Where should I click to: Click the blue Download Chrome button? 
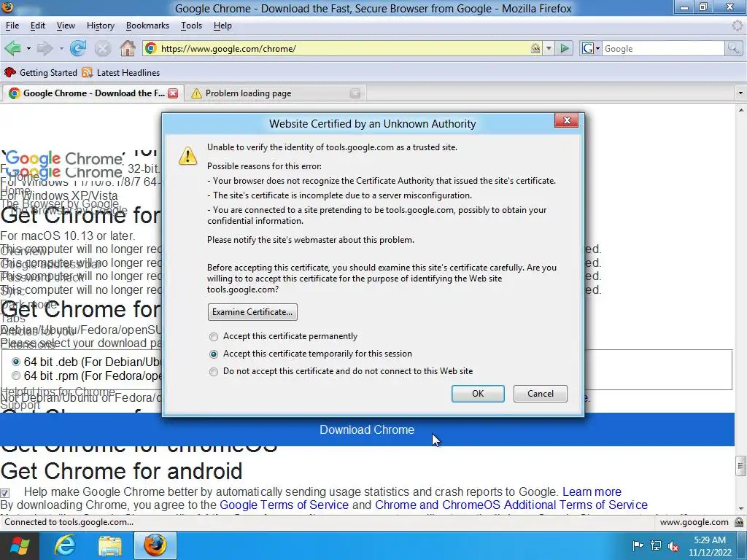(x=367, y=429)
